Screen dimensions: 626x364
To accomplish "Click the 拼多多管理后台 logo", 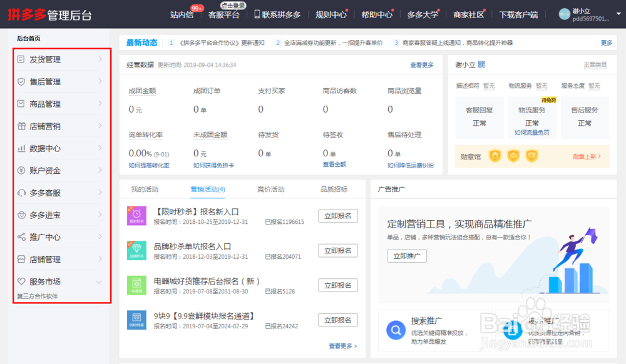I will (x=50, y=15).
